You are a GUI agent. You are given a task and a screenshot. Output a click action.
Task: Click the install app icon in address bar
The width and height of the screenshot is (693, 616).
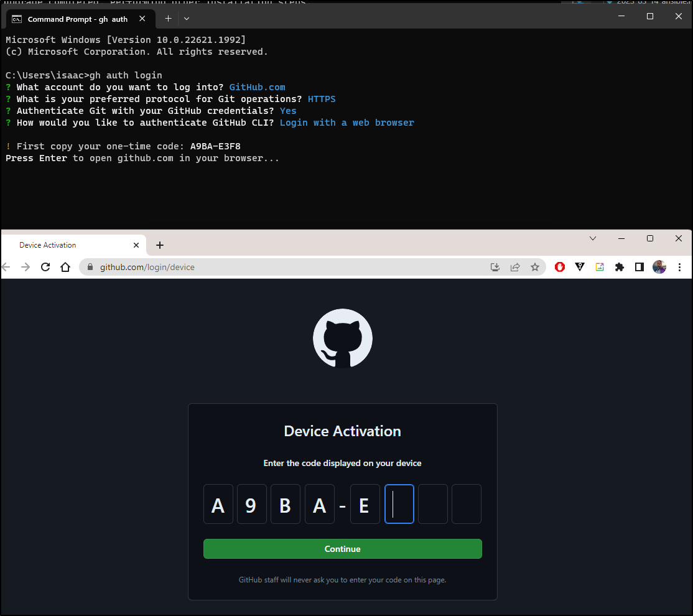tap(495, 267)
